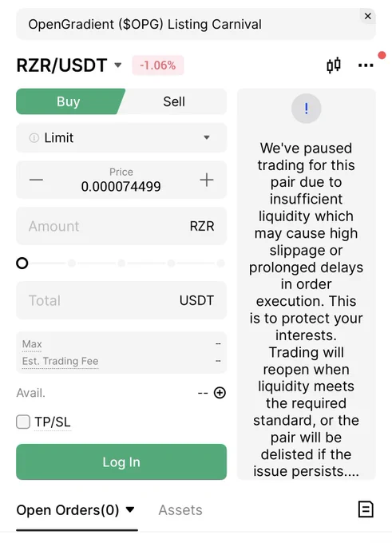Select the Buy side
The width and height of the screenshot is (392, 543).
tap(69, 101)
